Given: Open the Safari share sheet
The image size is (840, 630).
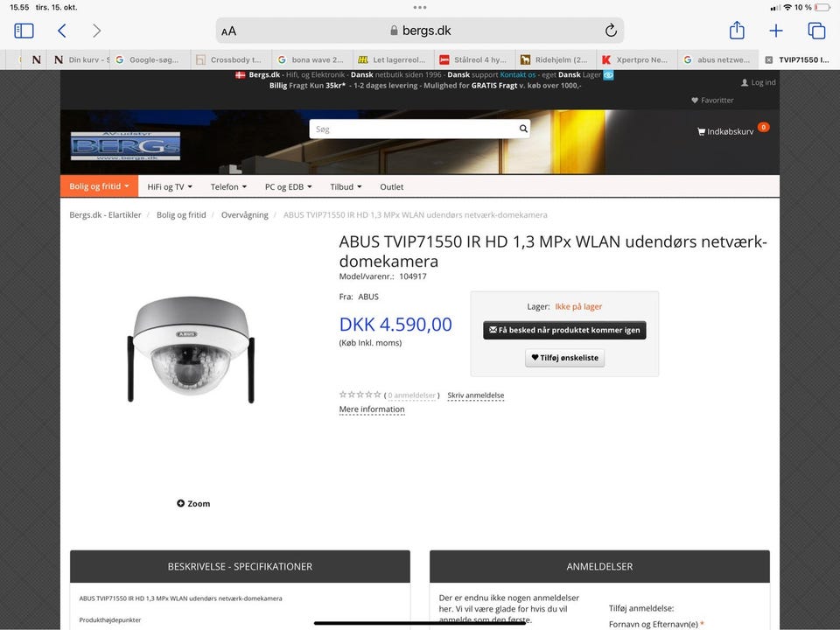Looking at the screenshot, I should click(737, 30).
